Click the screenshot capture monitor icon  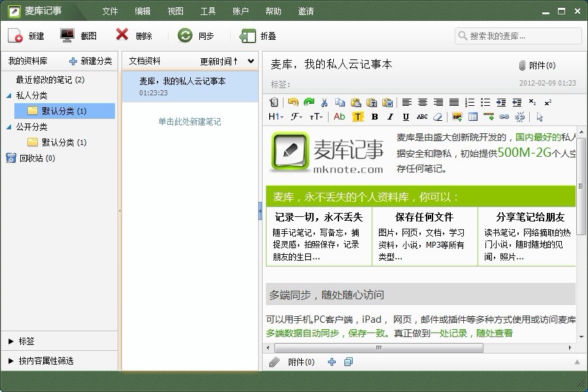click(68, 36)
